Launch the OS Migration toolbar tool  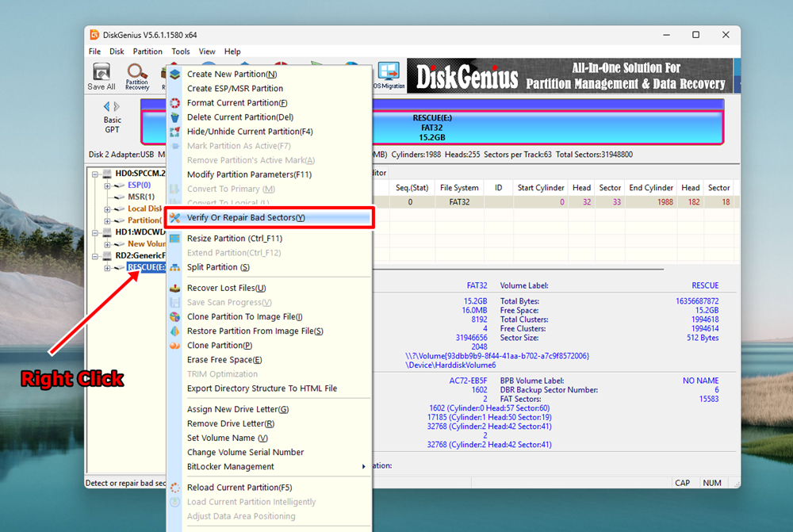(389, 76)
